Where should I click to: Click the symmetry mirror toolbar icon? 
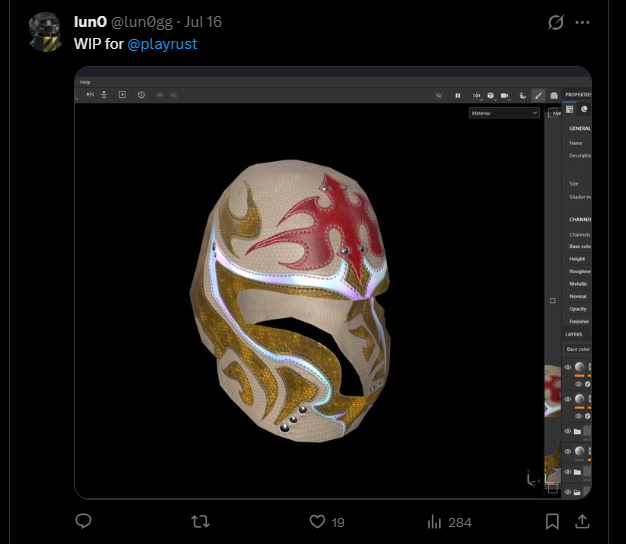90,95
